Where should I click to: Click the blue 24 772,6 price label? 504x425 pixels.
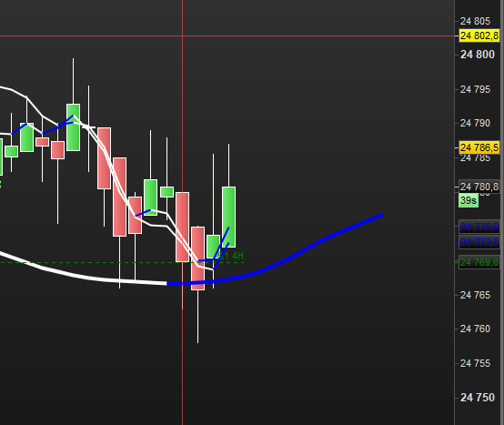479,242
